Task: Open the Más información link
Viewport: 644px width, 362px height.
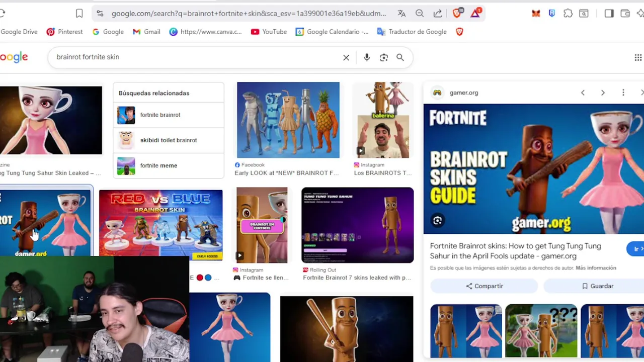Action: [x=596, y=268]
